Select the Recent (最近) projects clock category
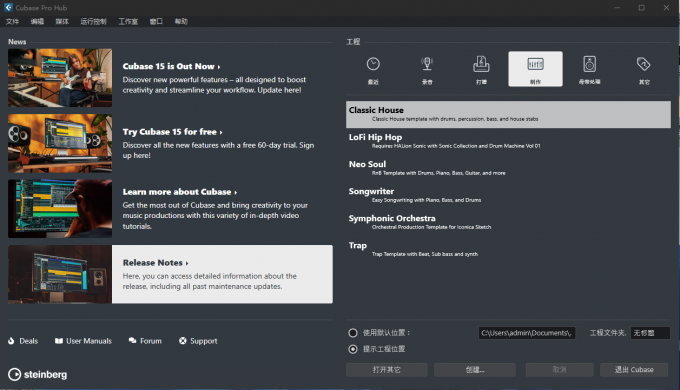Viewport: 680px width, 390px height. point(373,69)
